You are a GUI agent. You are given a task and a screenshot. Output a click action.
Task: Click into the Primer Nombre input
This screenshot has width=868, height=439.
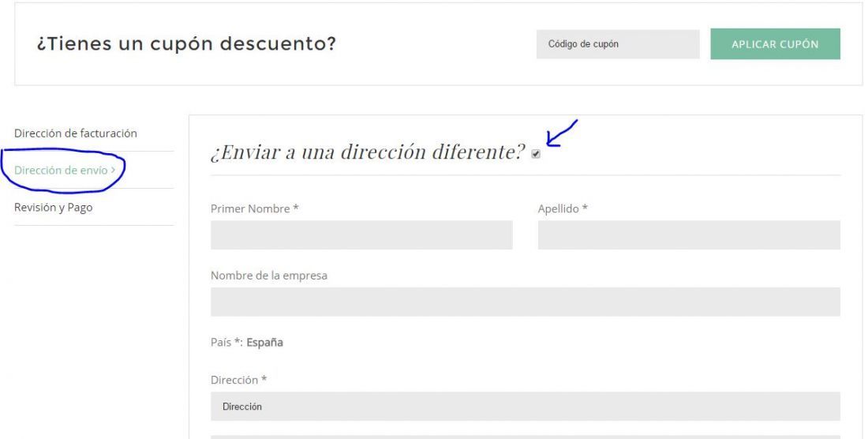361,235
